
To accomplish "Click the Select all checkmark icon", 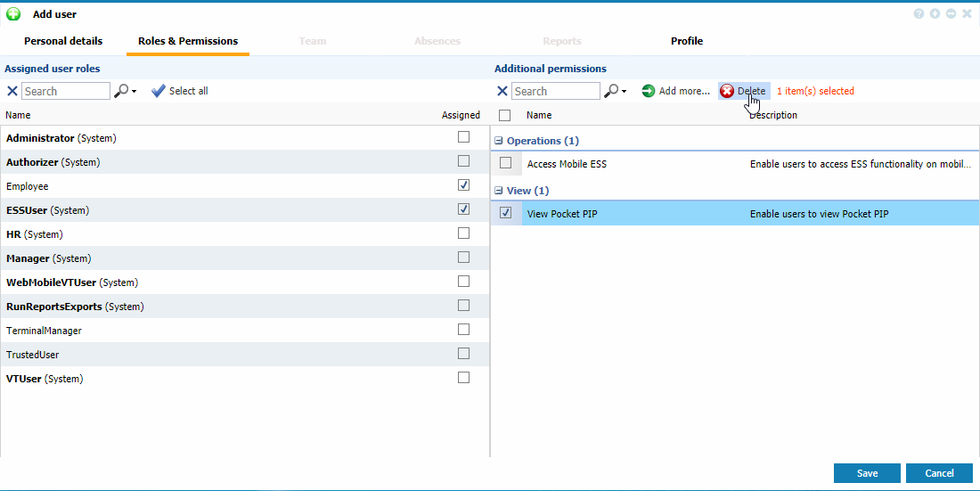I will tap(159, 91).
